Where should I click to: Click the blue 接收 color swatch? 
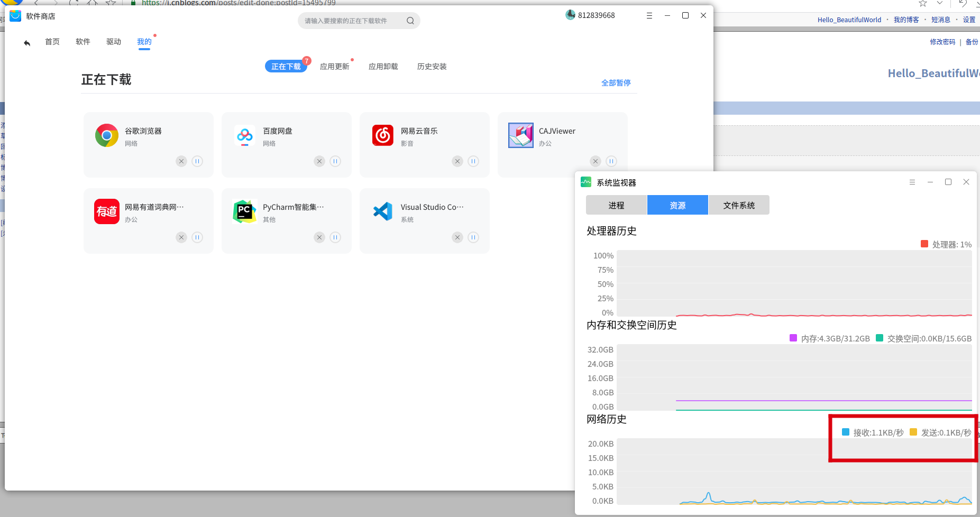(846, 432)
